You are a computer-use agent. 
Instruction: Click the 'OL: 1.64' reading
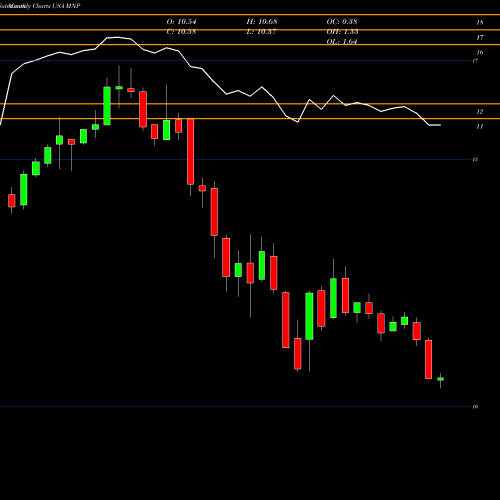(342, 42)
